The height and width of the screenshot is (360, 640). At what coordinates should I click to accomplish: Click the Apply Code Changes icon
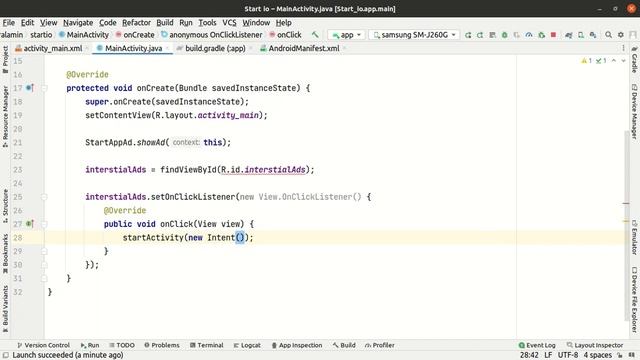click(493, 35)
